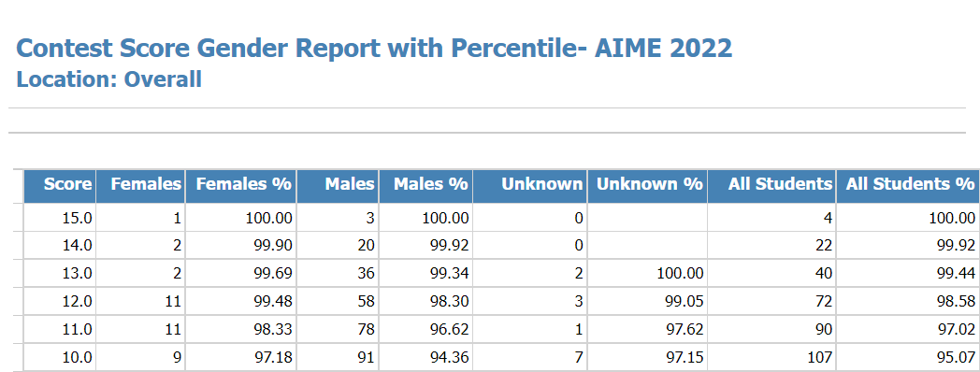The image size is (980, 372).
Task: Select the 96.62 males percentile cell
Action: pyautogui.click(x=425, y=330)
